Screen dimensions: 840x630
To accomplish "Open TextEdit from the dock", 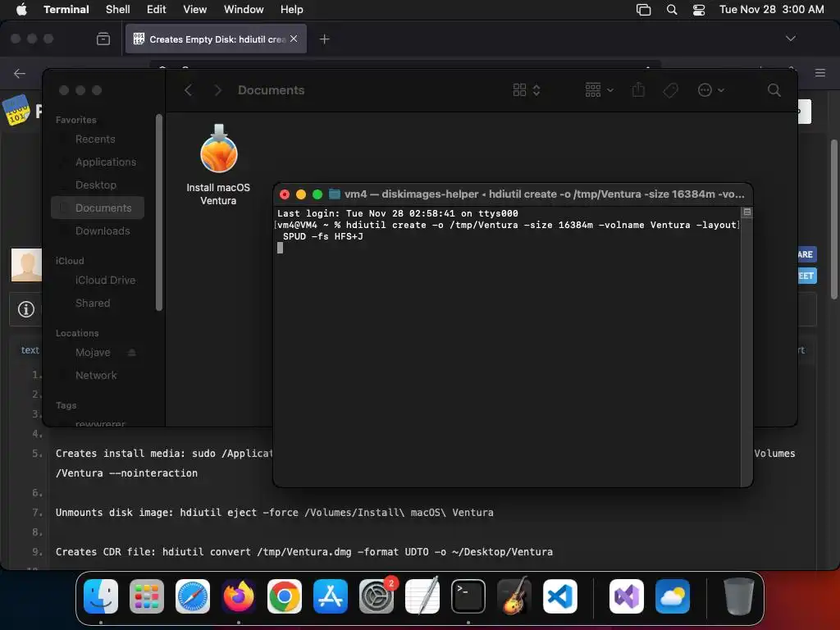I will click(x=422, y=596).
